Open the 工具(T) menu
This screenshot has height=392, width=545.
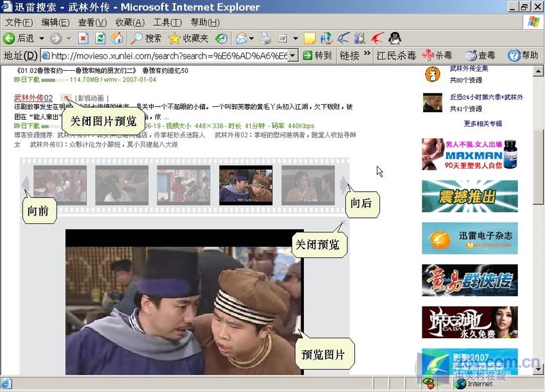tap(167, 22)
